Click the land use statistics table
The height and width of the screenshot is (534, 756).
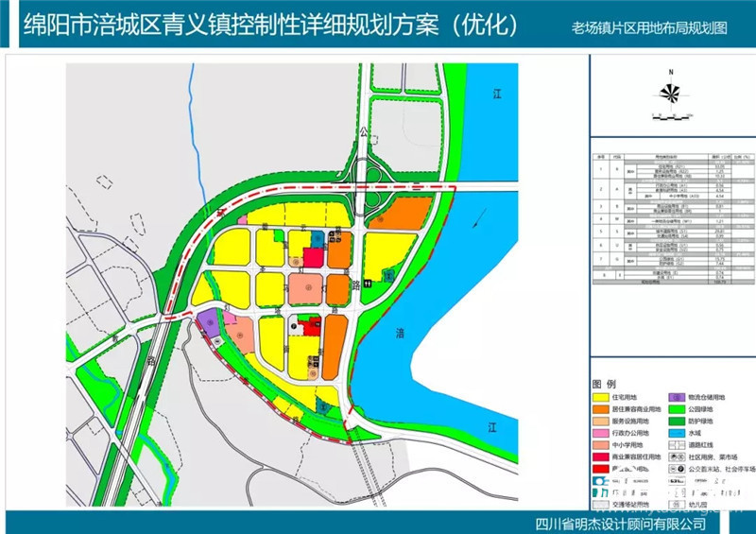coord(672,218)
